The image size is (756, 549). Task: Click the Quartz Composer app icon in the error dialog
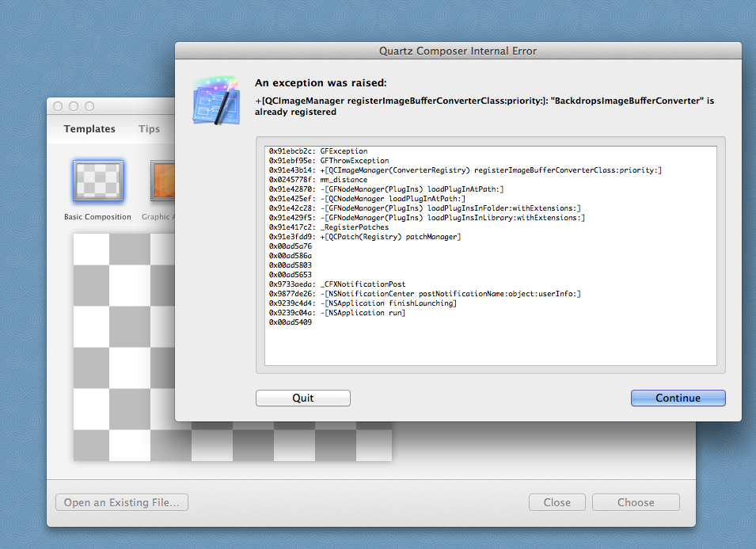click(x=216, y=101)
